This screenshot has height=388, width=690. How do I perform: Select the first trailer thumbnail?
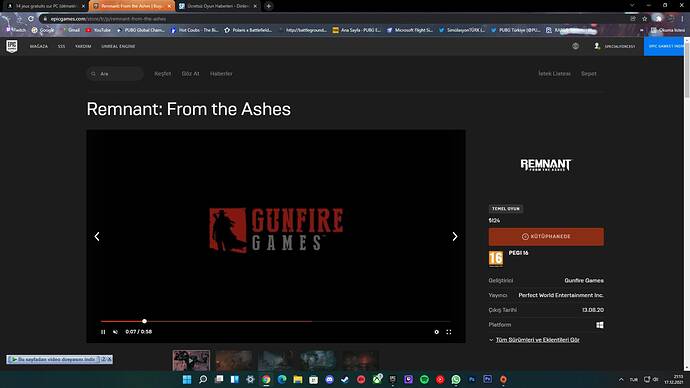[191, 360]
